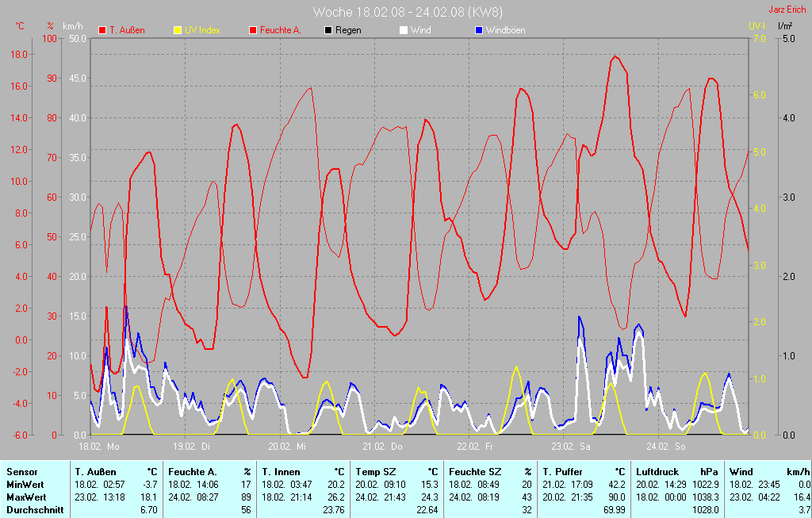The image size is (812, 518).
Task: Click the Luftdruck minimum 1022.9
Action: click(706, 485)
